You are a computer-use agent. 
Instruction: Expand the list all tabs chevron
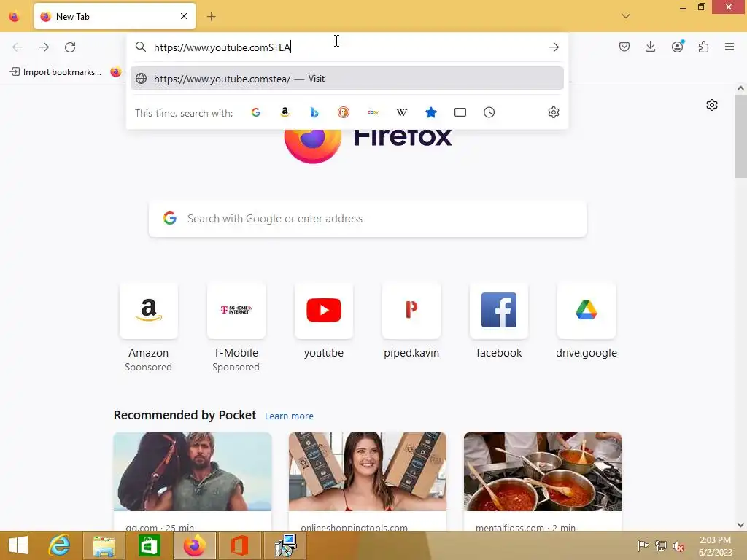[626, 16]
